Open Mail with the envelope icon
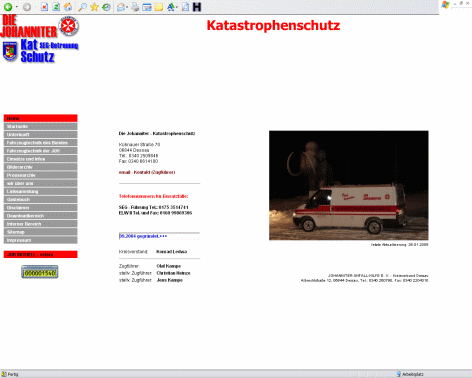Image resolution: width=472 pixels, height=378 pixels. [x=121, y=7]
